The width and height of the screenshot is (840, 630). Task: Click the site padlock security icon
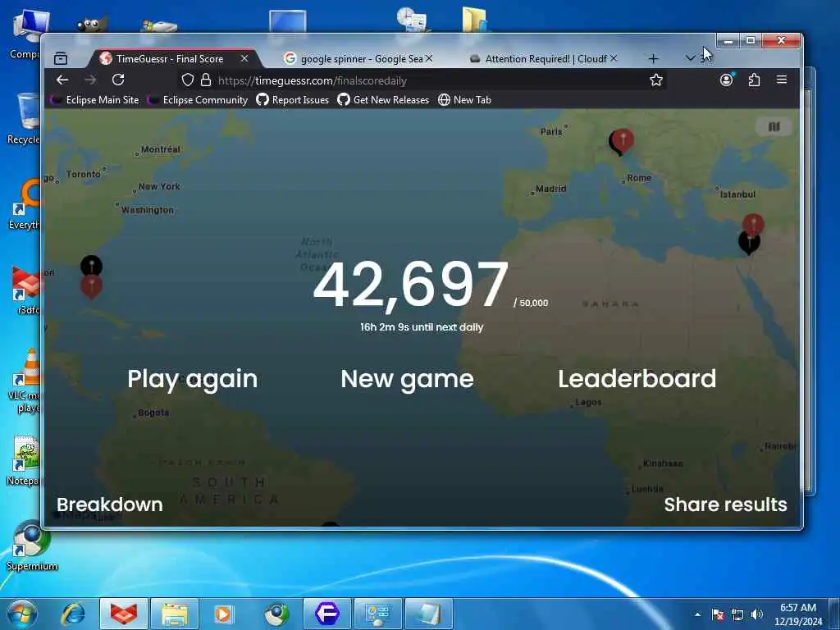point(206,80)
